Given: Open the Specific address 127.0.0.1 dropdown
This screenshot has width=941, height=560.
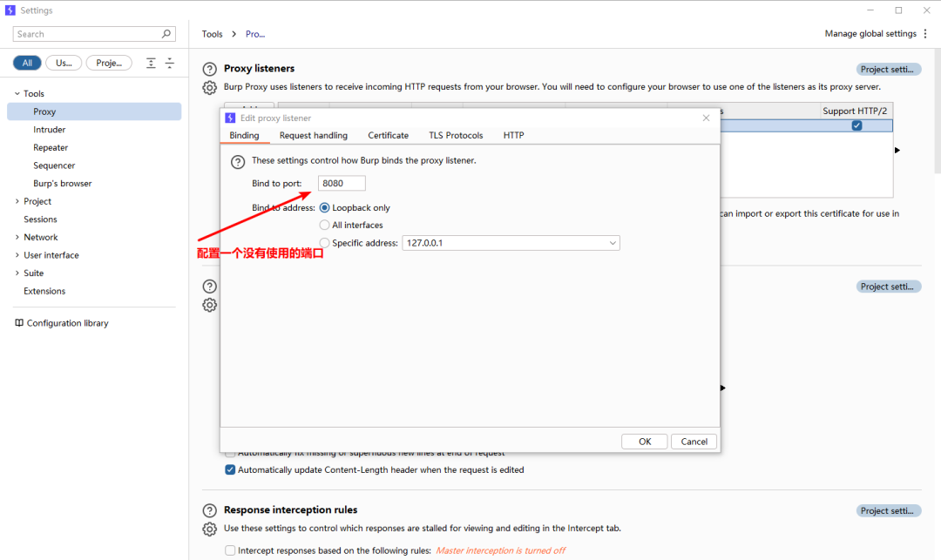Looking at the screenshot, I should [x=511, y=243].
